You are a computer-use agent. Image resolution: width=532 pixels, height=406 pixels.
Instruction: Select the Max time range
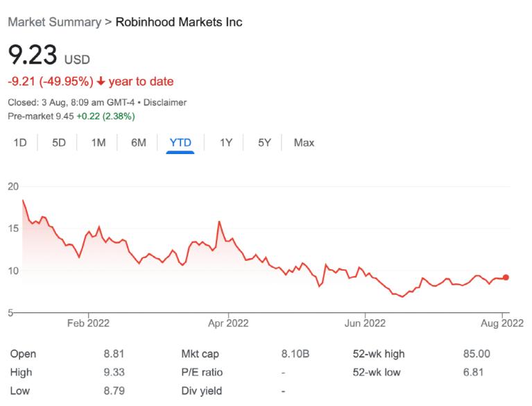pyautogui.click(x=304, y=143)
